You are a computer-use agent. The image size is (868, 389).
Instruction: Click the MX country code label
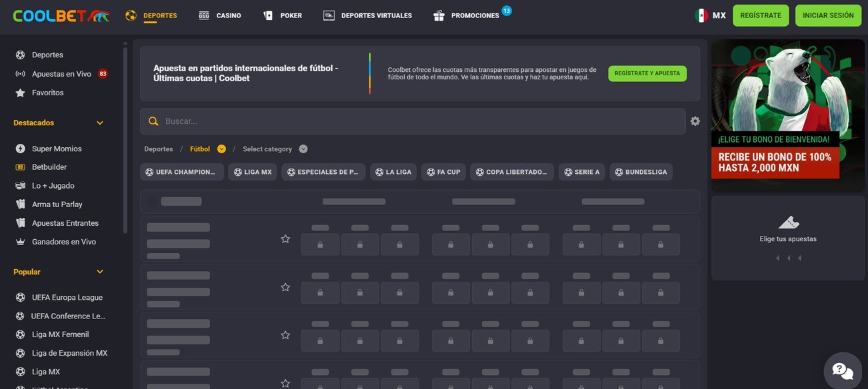(x=719, y=15)
